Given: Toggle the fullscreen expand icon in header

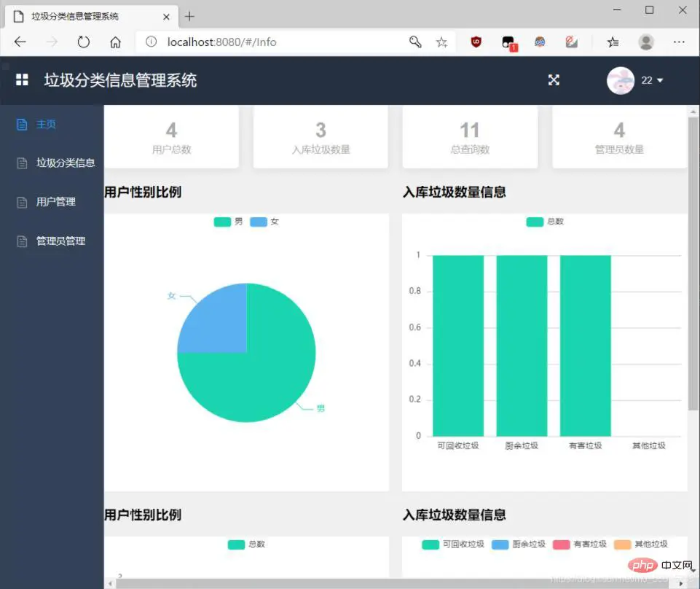Looking at the screenshot, I should point(554,81).
